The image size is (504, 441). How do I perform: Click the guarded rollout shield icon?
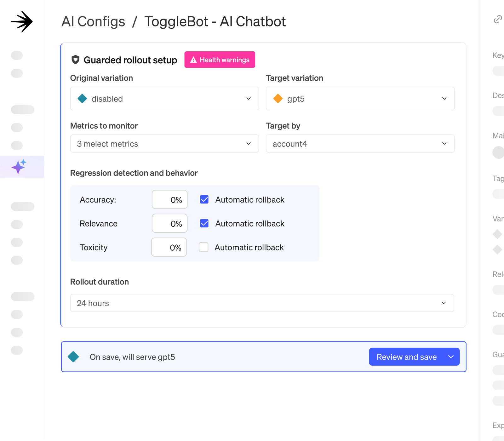coord(75,60)
